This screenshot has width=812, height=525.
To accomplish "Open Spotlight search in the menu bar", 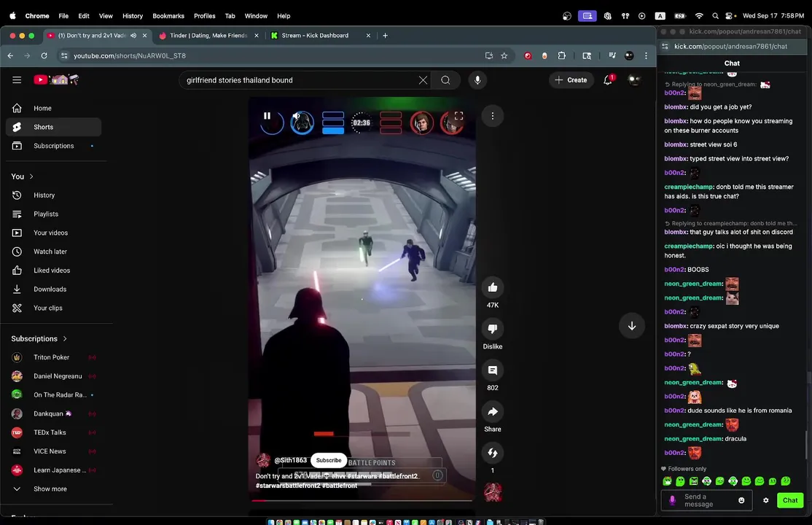I will (715, 16).
